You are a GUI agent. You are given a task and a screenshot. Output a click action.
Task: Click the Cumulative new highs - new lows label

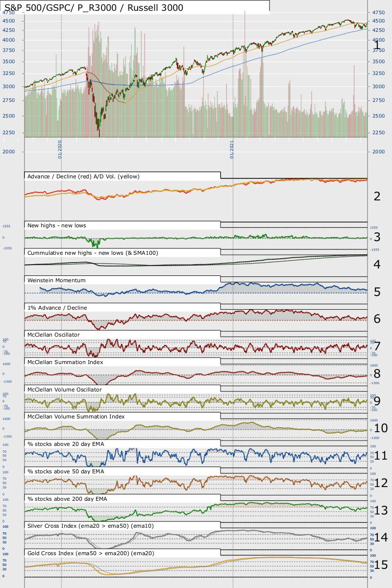93,253
